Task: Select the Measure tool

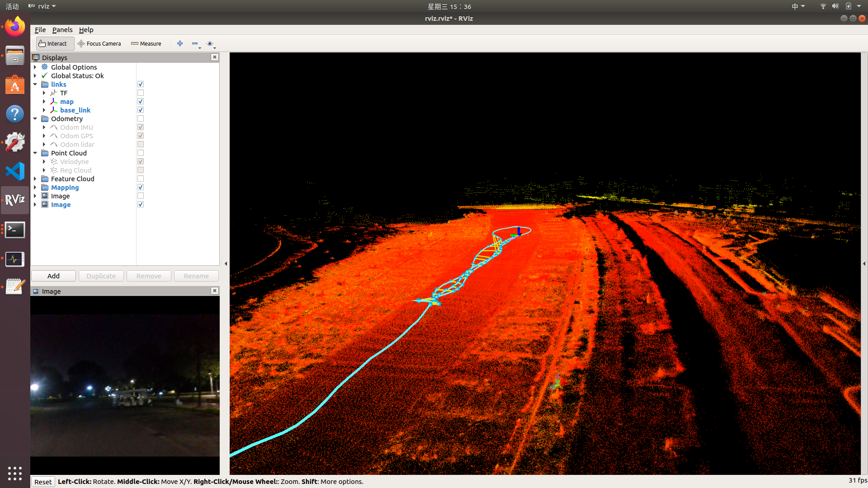Action: tap(146, 43)
